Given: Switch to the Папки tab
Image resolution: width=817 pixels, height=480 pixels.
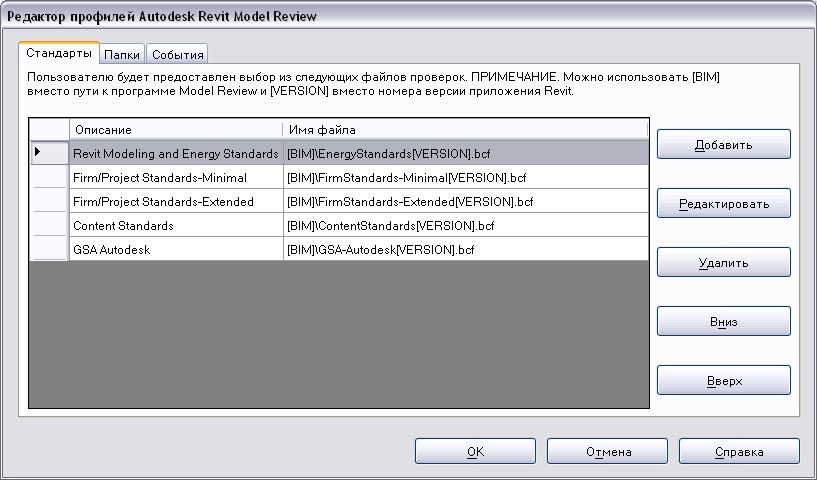Looking at the screenshot, I should (122, 54).
